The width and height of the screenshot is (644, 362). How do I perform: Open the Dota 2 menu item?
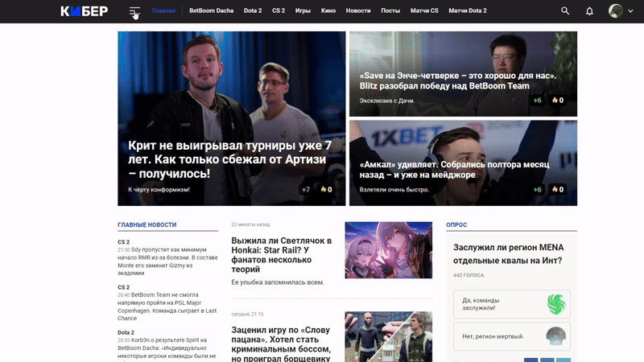[x=253, y=10]
